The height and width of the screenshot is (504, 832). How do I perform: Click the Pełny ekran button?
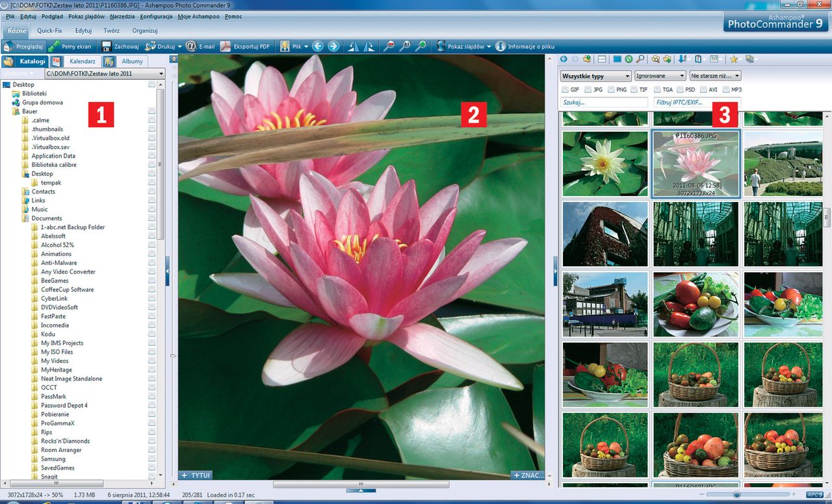coord(70,46)
